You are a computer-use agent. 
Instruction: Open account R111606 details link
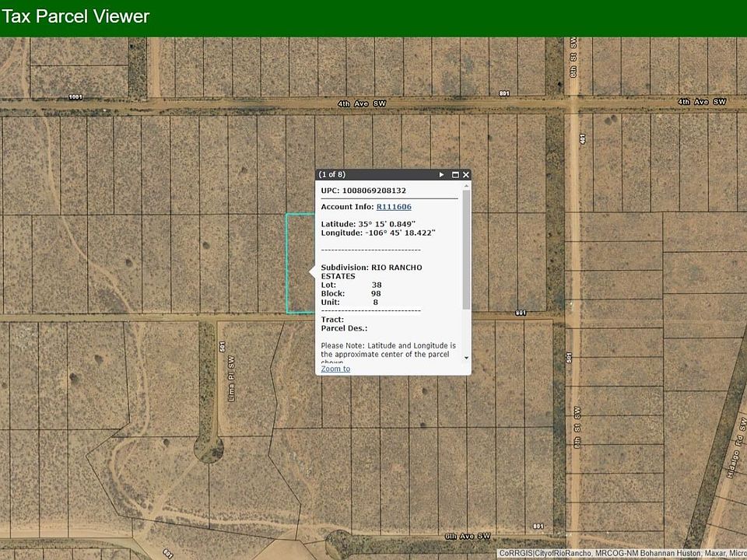(394, 207)
